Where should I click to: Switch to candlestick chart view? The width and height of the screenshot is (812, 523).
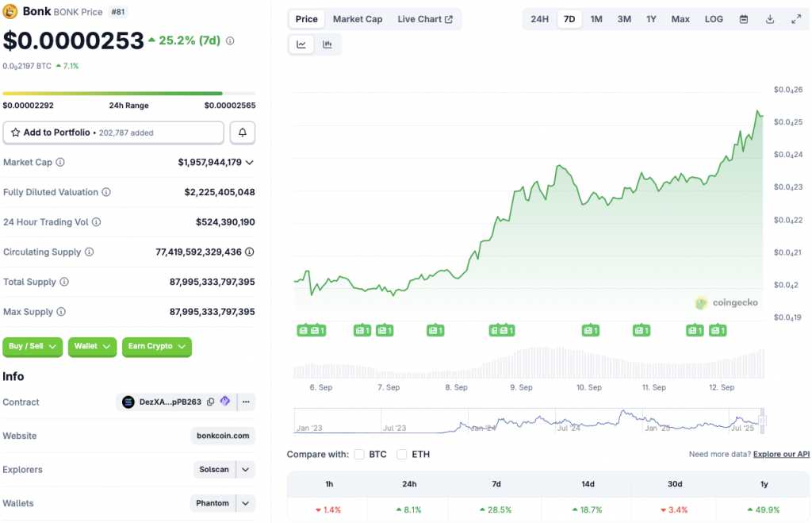coord(327,44)
